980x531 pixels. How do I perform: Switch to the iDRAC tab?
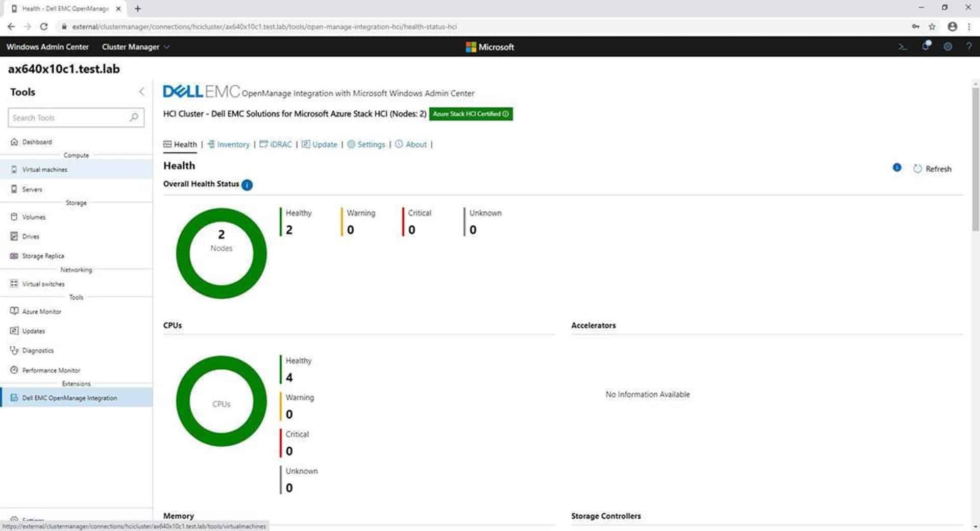tap(276, 144)
